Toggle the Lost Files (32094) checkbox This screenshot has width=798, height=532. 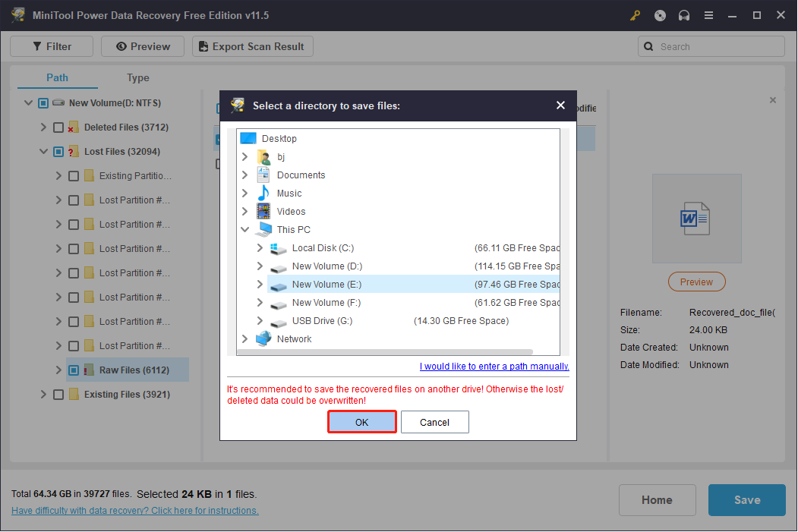[x=58, y=152]
